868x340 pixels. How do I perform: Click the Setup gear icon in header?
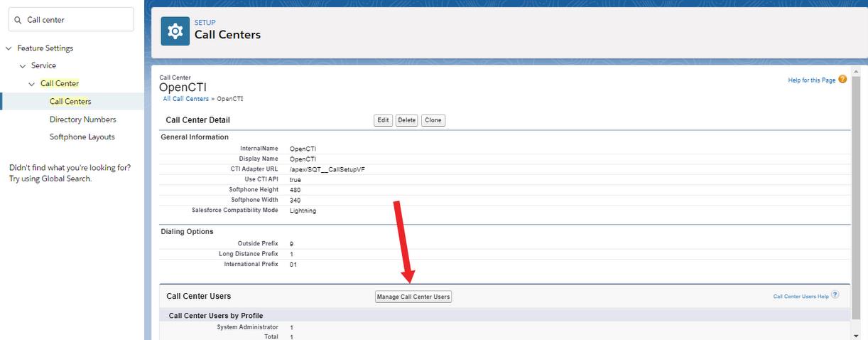coord(175,31)
